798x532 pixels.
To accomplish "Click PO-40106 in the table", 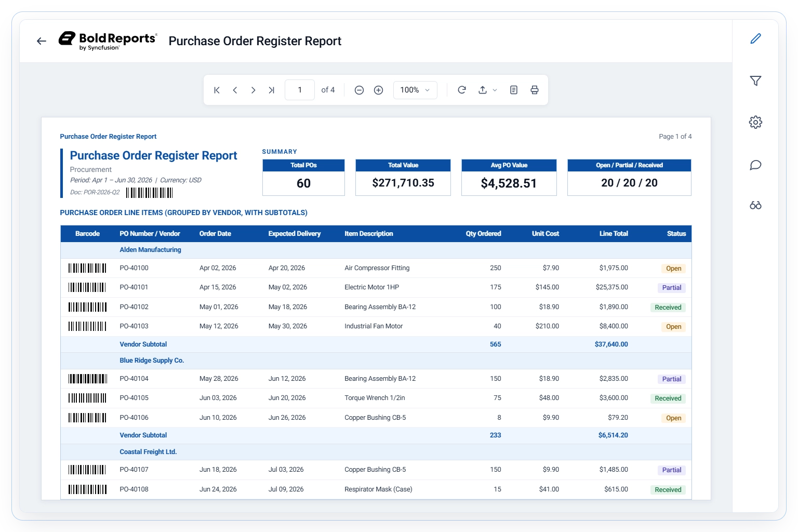I will coord(134,418).
